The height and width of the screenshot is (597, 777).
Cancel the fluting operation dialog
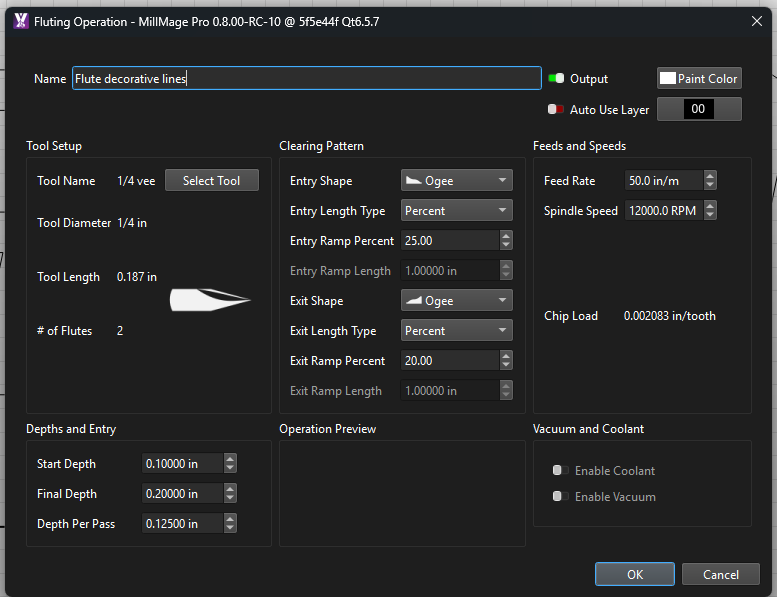pos(720,575)
